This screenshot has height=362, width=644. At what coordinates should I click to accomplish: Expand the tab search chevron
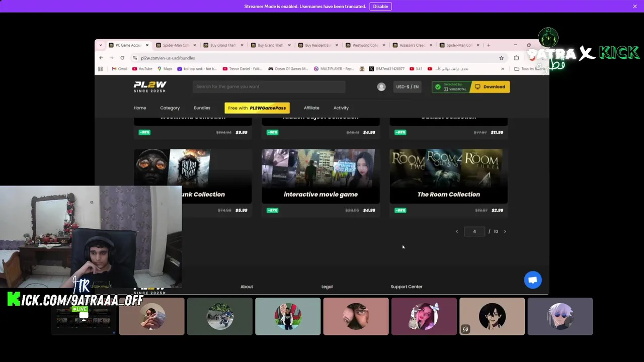[x=101, y=45]
